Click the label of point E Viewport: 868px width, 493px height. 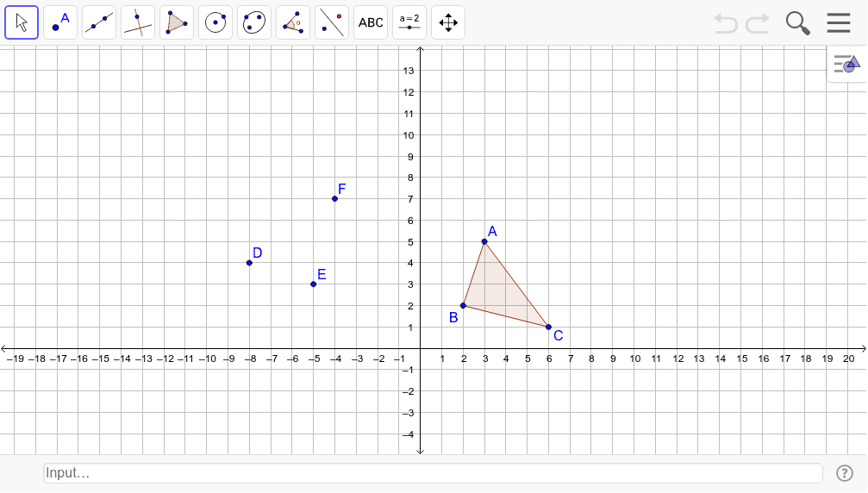pyautogui.click(x=322, y=274)
